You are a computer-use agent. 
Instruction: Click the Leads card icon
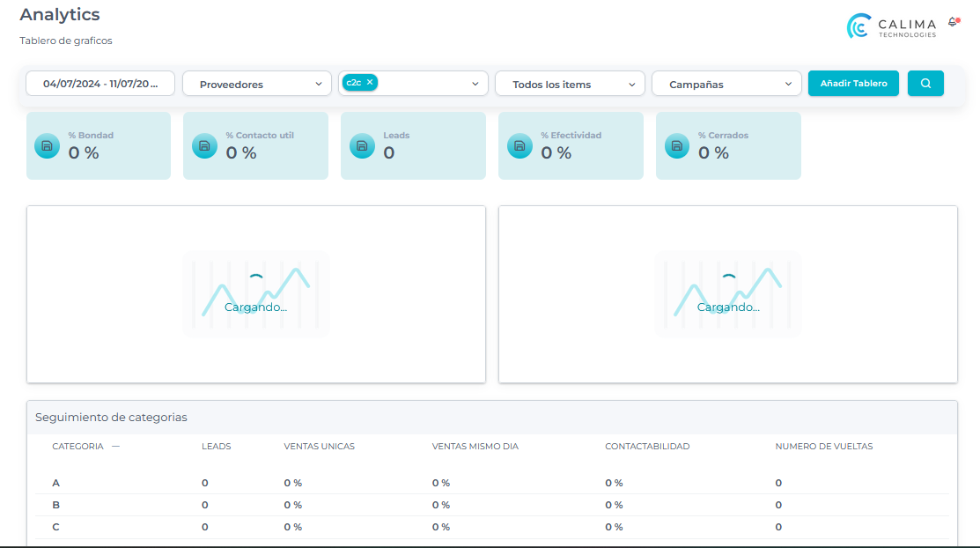(x=362, y=146)
